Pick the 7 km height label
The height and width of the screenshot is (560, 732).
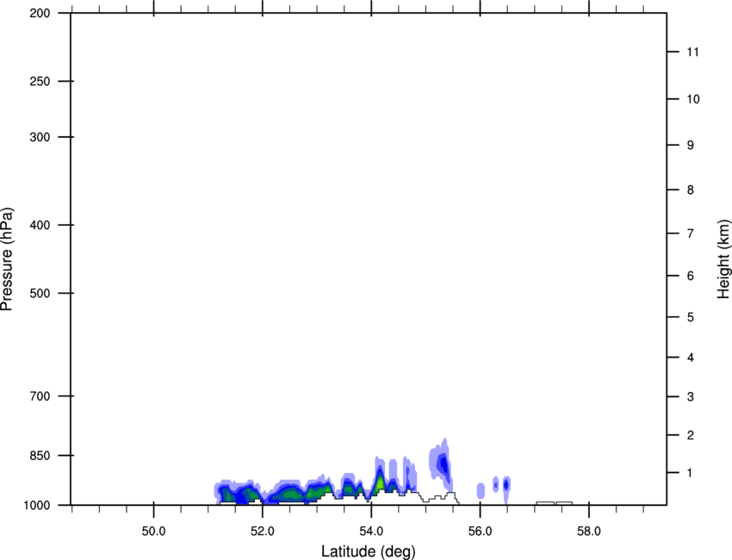[691, 233]
